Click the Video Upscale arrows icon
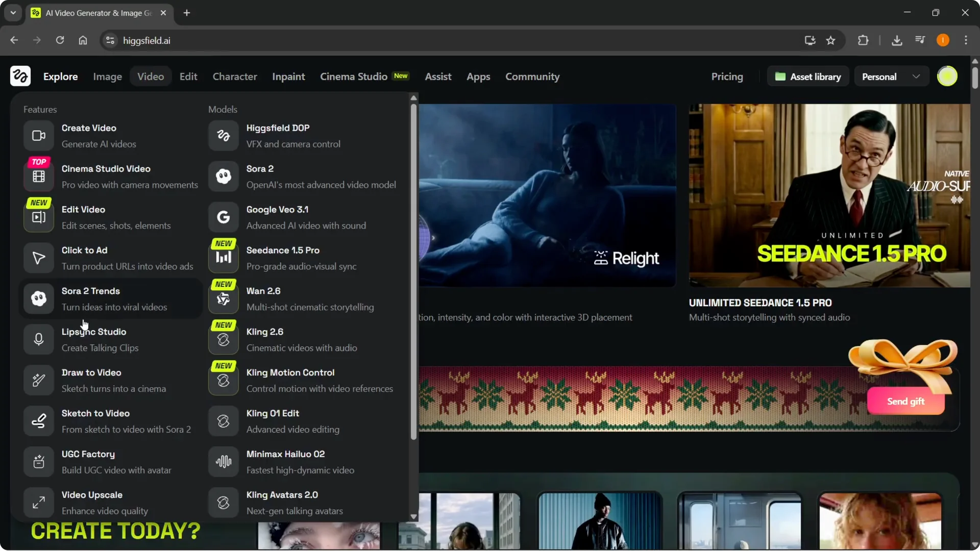 pyautogui.click(x=39, y=503)
